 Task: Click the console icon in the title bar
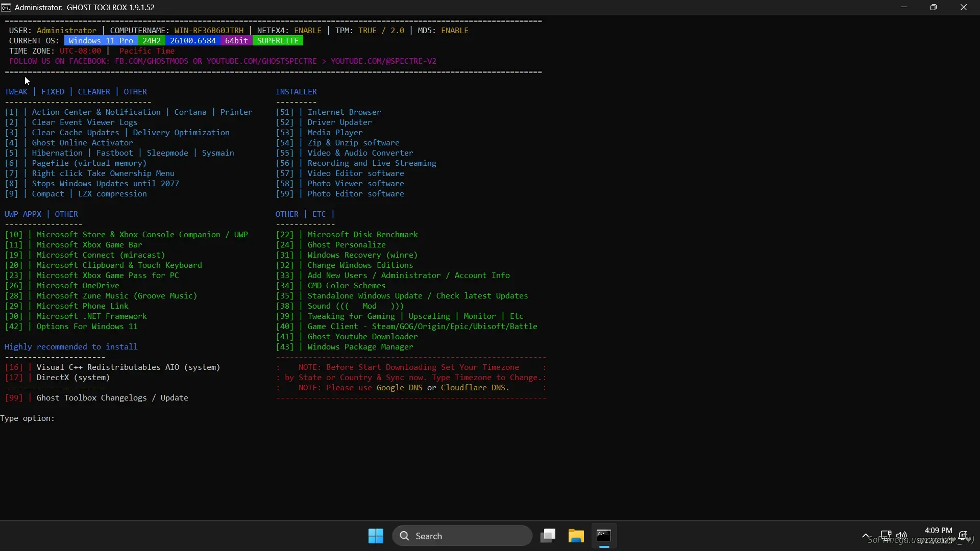click(x=6, y=7)
